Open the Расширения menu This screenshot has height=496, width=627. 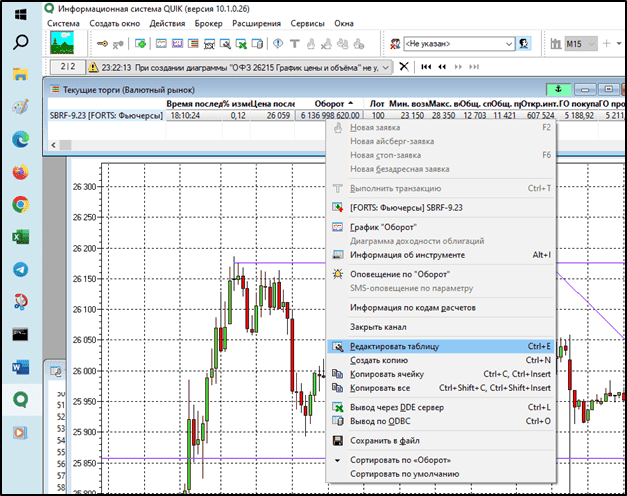click(x=256, y=23)
